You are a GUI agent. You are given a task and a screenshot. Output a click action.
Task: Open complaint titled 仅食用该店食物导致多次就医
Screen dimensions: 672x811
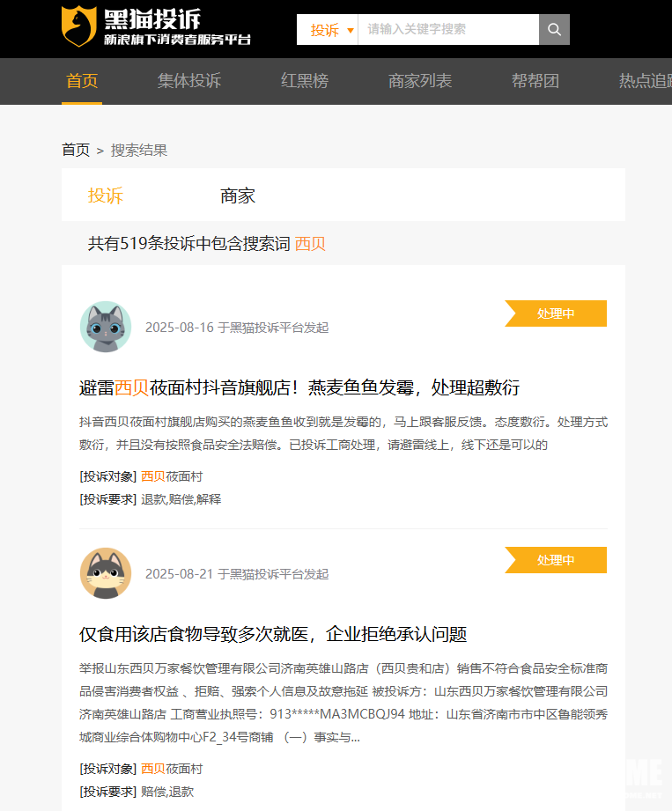tap(273, 634)
